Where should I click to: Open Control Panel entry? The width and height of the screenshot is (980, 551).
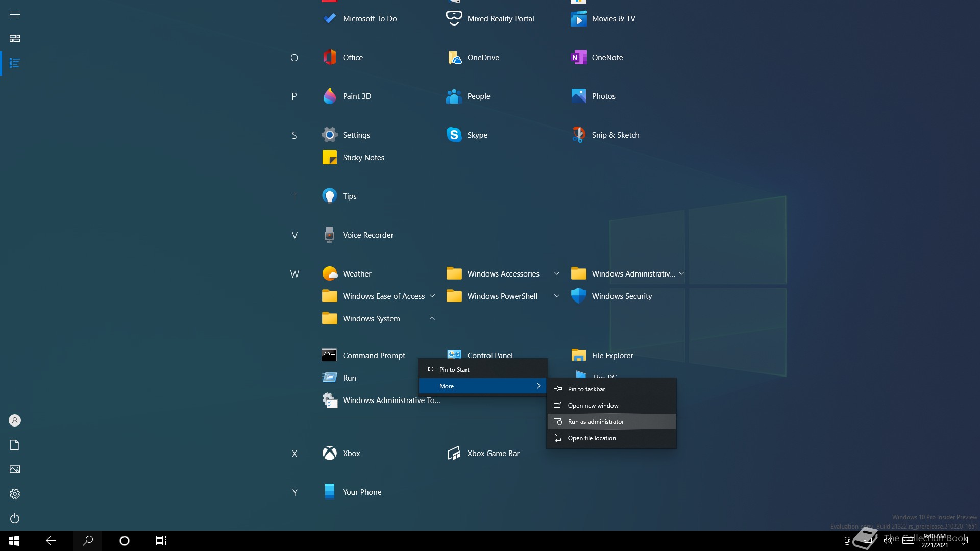click(x=490, y=355)
